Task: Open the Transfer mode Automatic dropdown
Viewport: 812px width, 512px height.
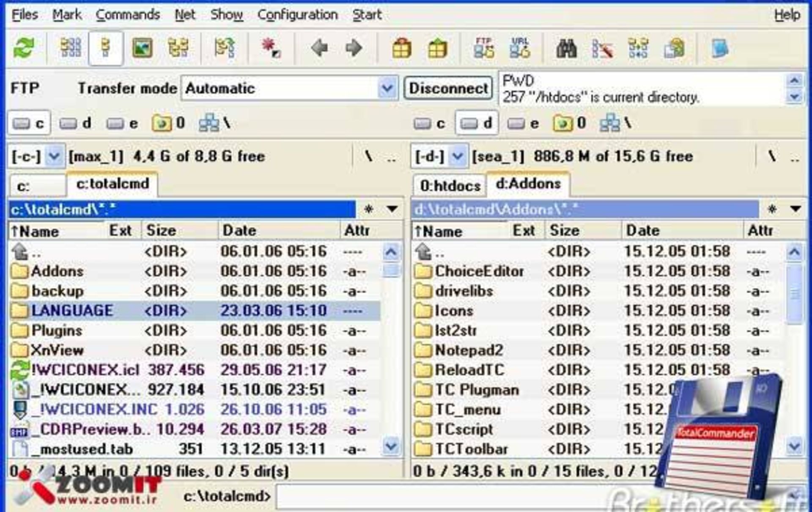Action: point(387,88)
